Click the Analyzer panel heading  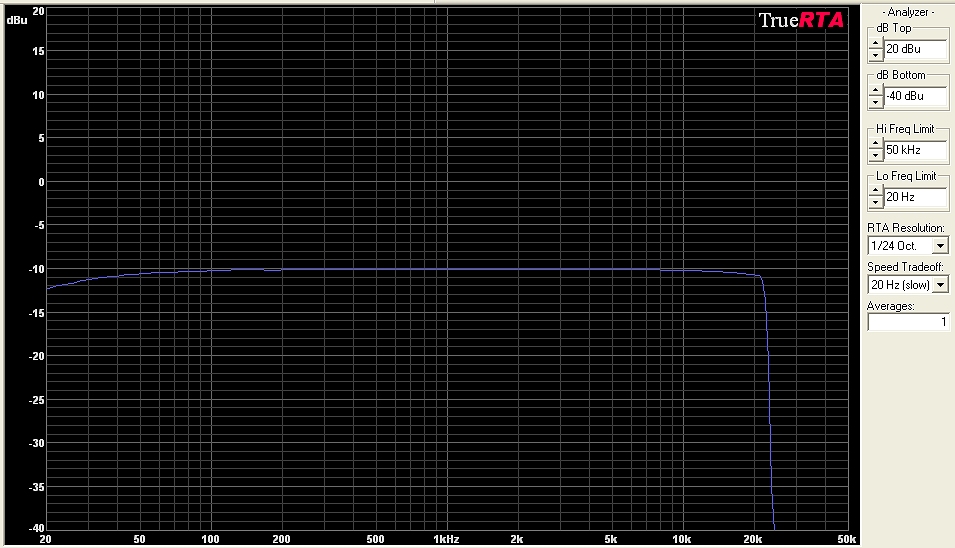[x=908, y=12]
